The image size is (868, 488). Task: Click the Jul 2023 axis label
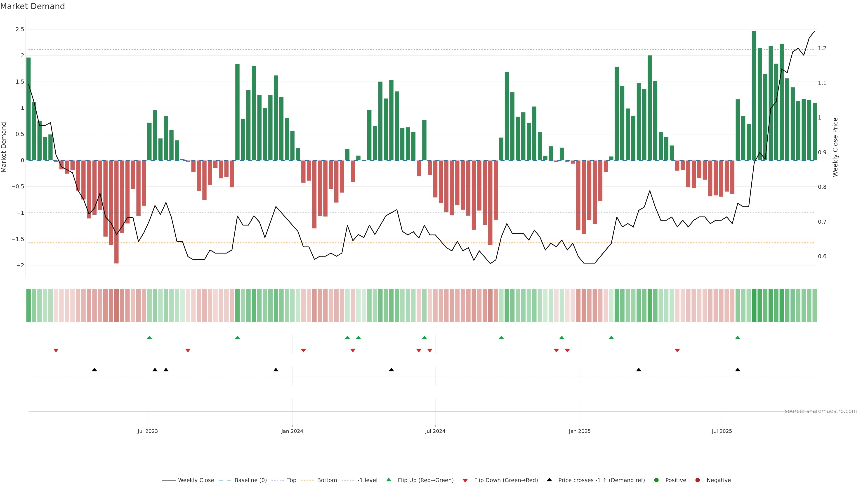click(148, 431)
